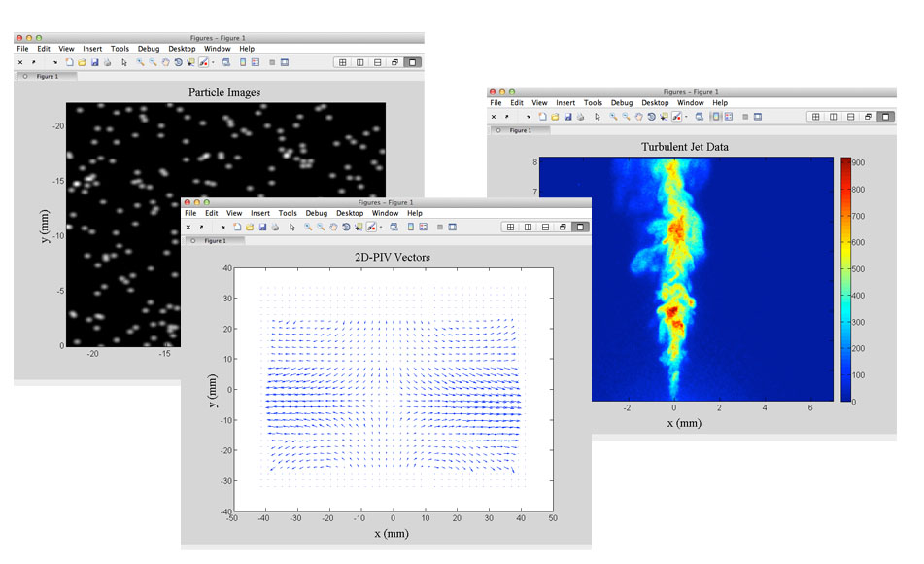Viewport: 924px width, 564px height.
Task: Click Zoom In icon in Particle Images window
Action: point(141,62)
